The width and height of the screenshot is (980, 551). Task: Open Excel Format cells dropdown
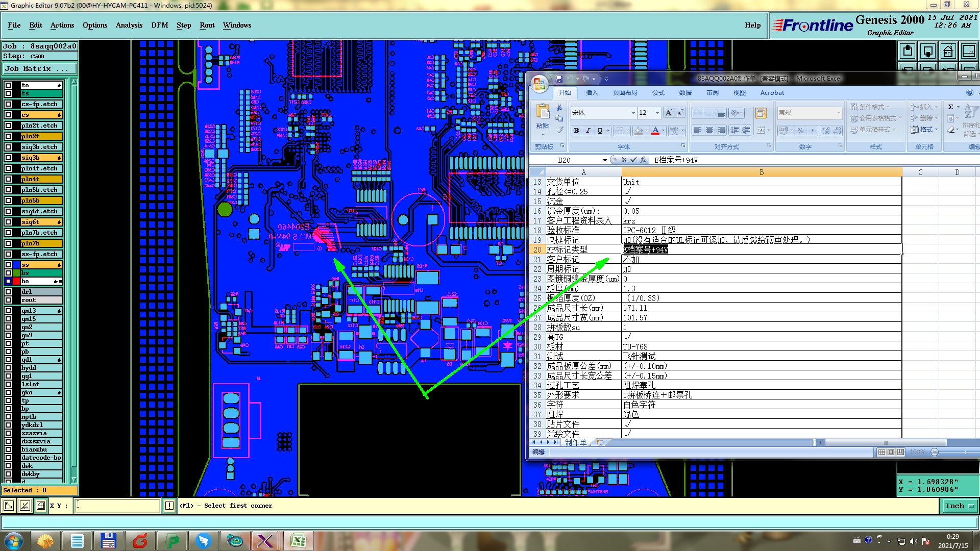tap(924, 130)
